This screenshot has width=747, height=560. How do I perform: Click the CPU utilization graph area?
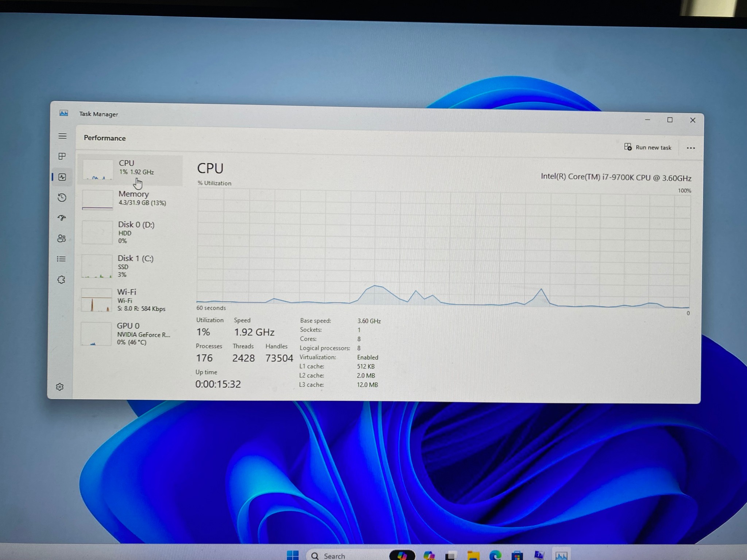coord(443,249)
